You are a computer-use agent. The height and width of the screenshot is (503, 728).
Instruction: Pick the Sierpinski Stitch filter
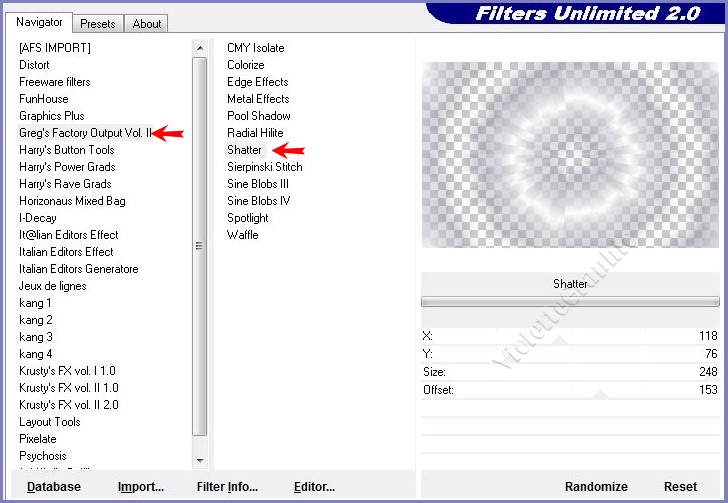(264, 167)
